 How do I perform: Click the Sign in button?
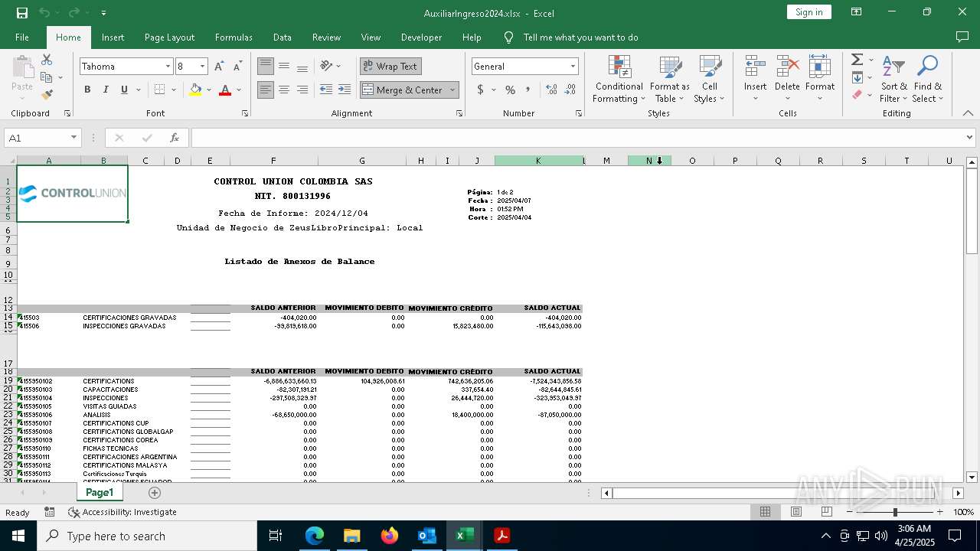(809, 12)
